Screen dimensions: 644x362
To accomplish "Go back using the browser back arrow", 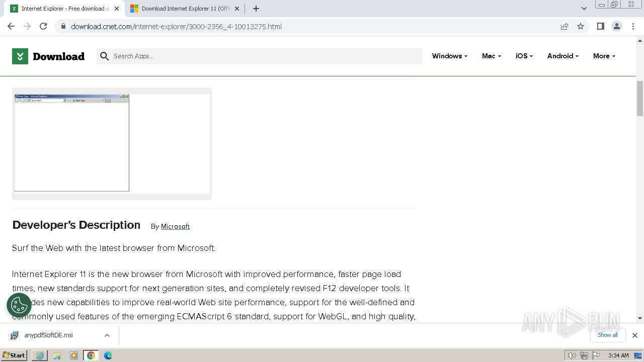I will pos(11,26).
